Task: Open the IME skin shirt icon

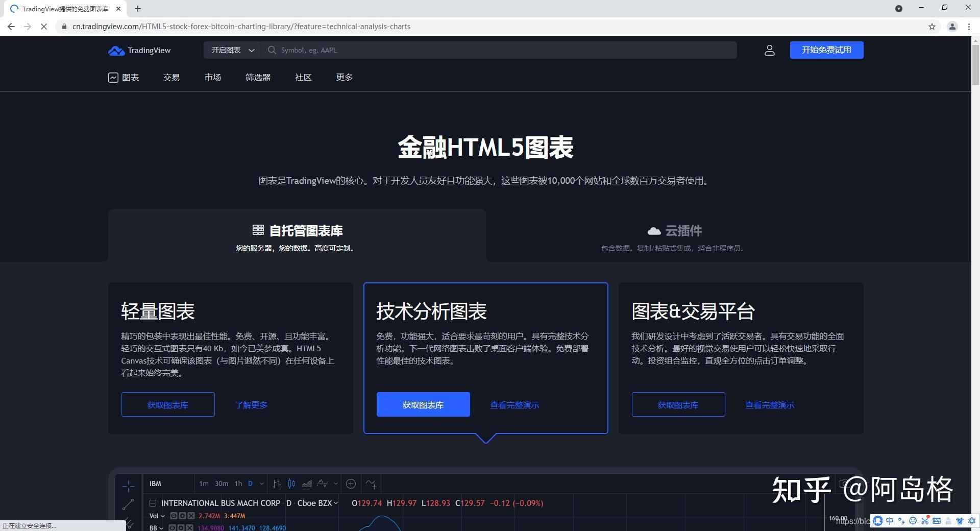Action: click(x=960, y=521)
